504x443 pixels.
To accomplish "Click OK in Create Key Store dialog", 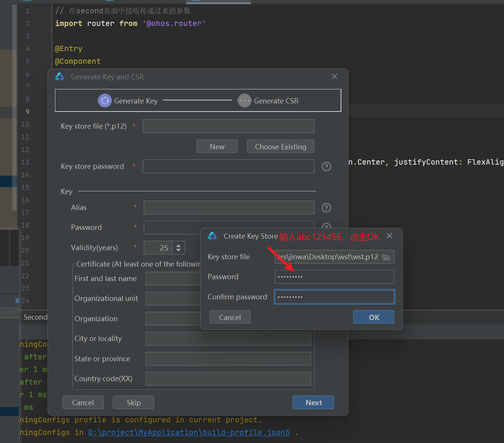I will tap(374, 317).
